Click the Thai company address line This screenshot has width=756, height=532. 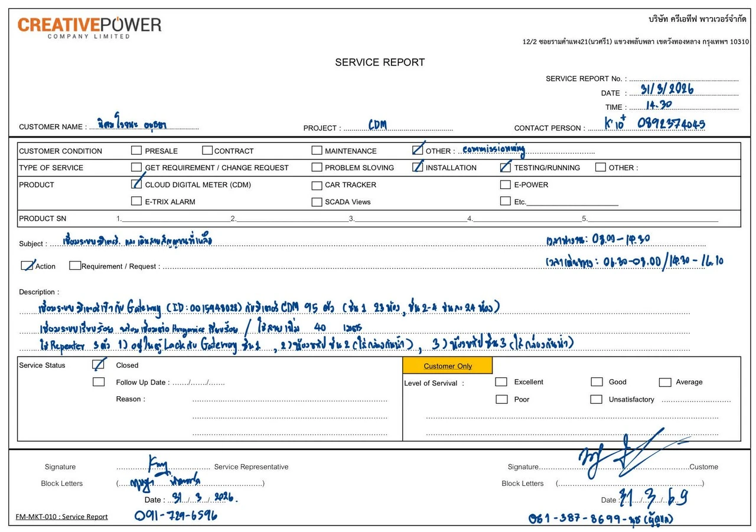636,41
